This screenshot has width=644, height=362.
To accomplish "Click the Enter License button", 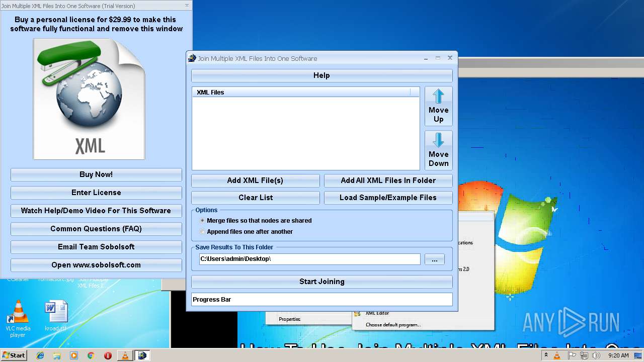I will 96,193.
